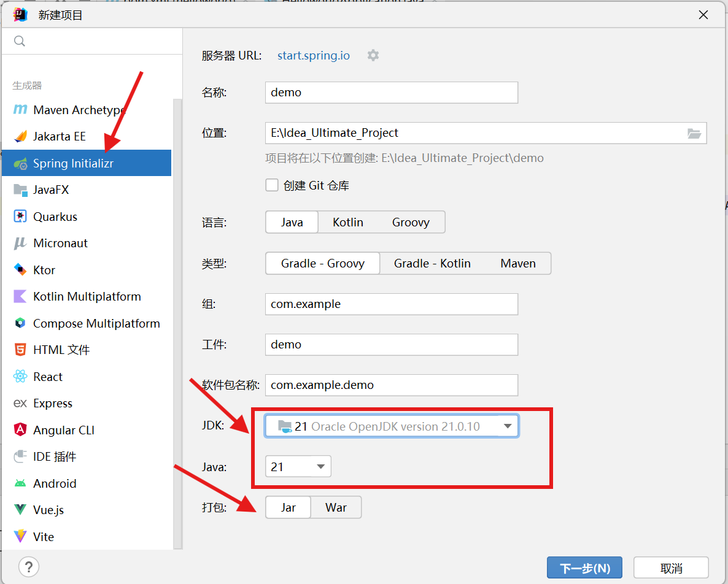
Task: Click the IntelliJ IDEA logo in title bar
Action: [20, 15]
